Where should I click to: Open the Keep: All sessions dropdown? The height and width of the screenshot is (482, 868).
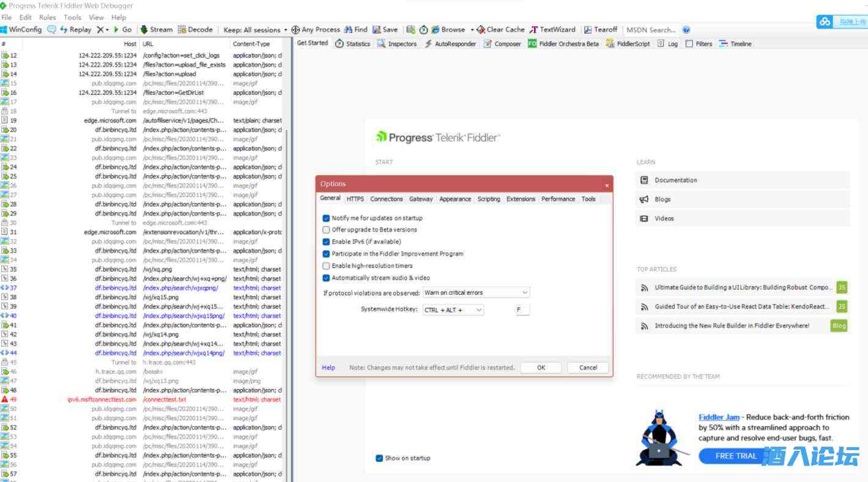(x=256, y=29)
